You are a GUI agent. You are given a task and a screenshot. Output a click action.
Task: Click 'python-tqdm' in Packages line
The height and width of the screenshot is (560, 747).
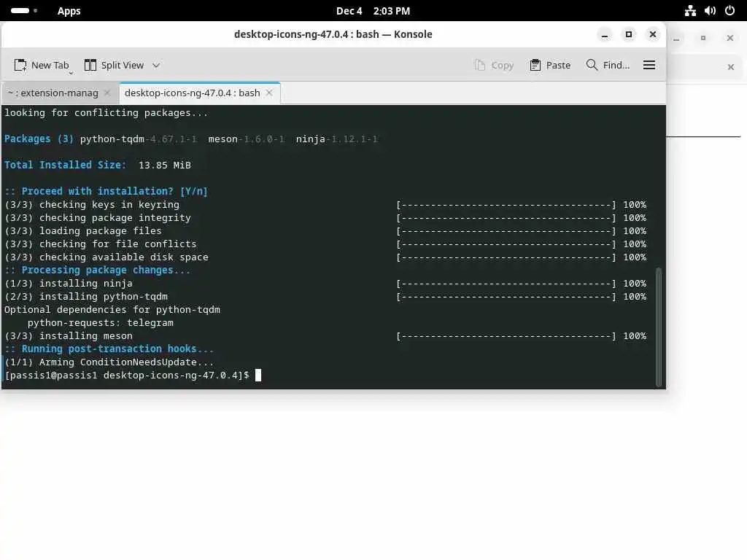[x=112, y=139]
